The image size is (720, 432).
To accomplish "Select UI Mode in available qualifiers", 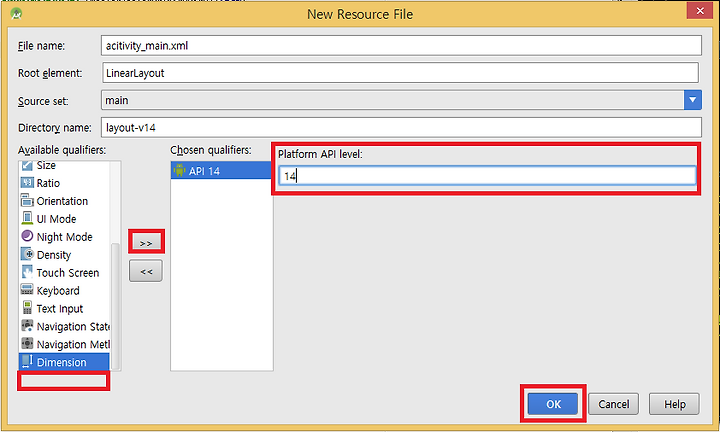I will [x=64, y=219].
